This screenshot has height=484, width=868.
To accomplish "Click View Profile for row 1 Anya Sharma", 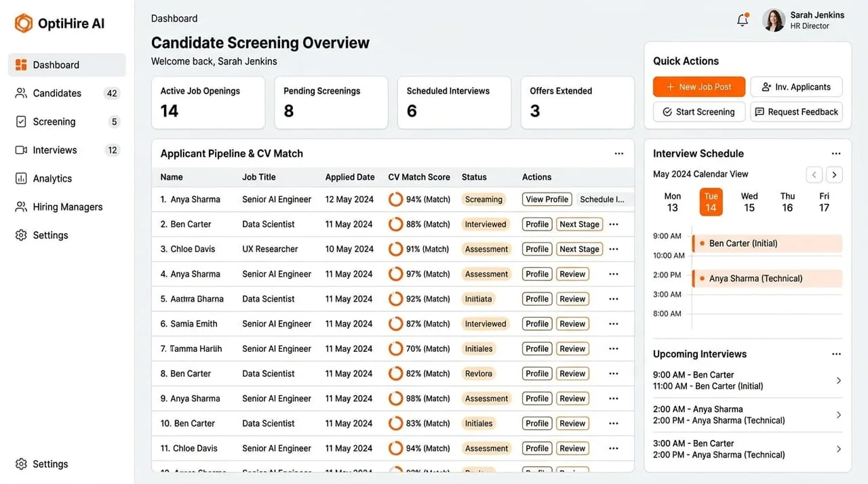I will tap(547, 199).
